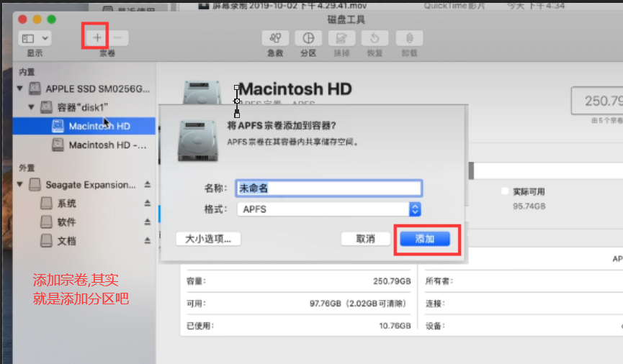This screenshot has width=623, height=364.
Task: Click the add volume plus button
Action: (97, 38)
